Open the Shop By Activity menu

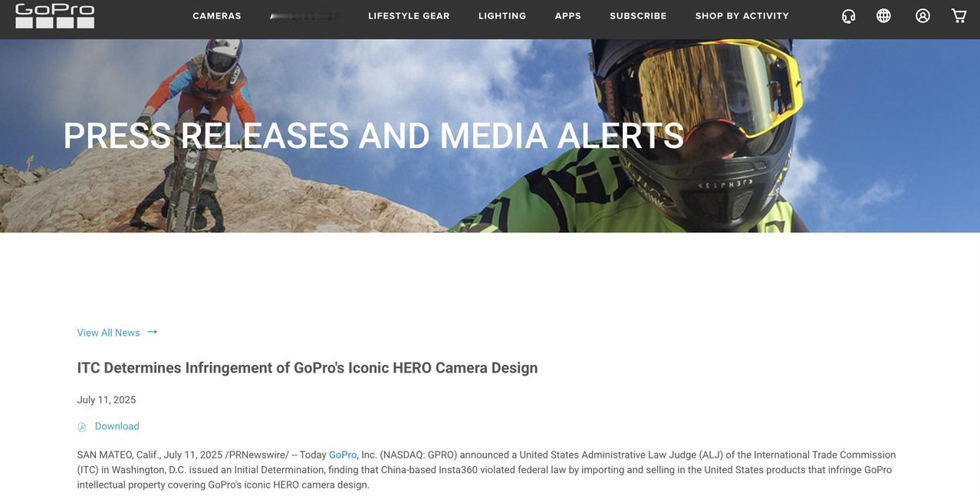(742, 16)
